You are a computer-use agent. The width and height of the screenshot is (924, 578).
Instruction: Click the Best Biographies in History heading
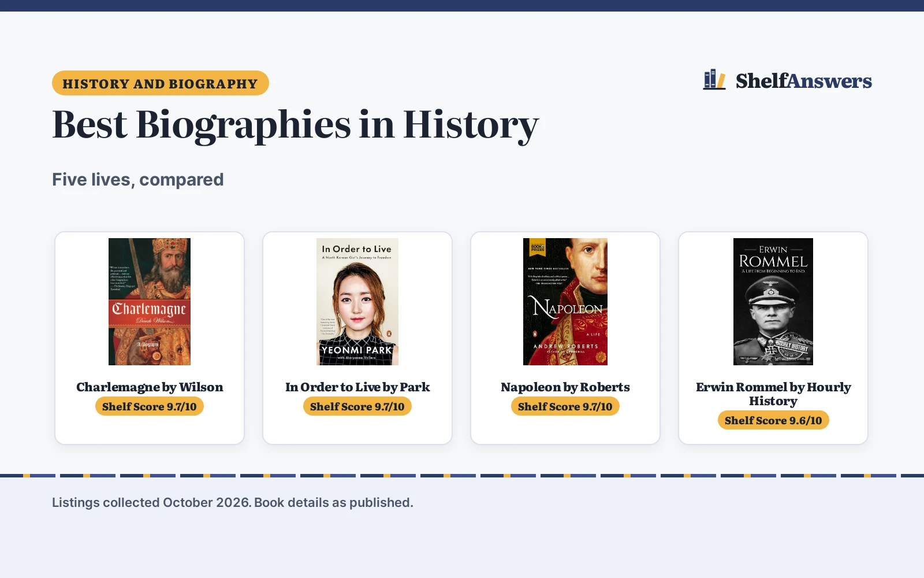pyautogui.click(x=295, y=125)
